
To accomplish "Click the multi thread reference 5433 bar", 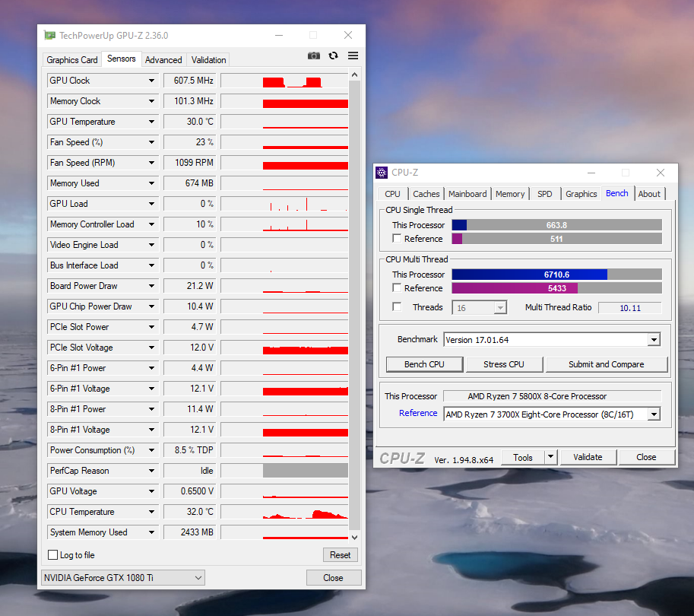I will coord(556,288).
